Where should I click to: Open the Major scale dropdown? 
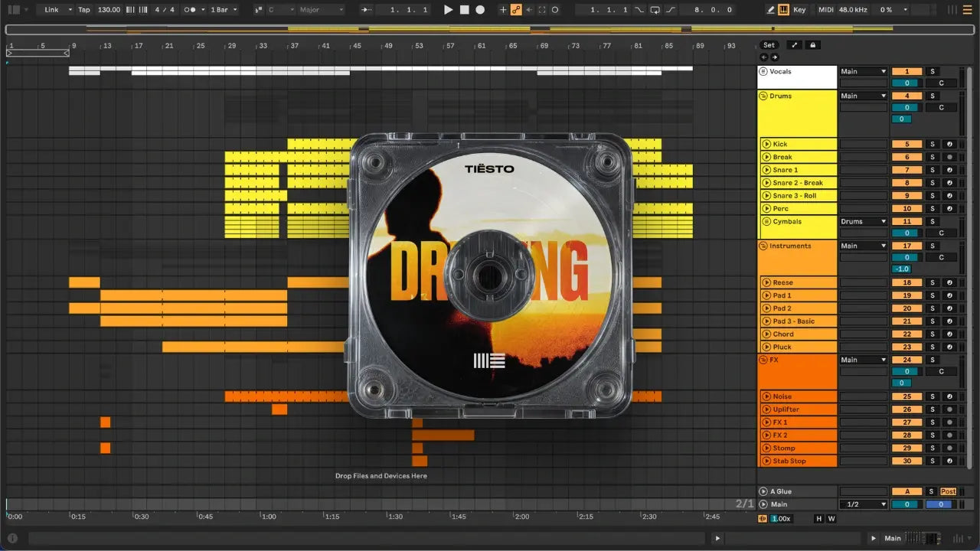pyautogui.click(x=321, y=10)
